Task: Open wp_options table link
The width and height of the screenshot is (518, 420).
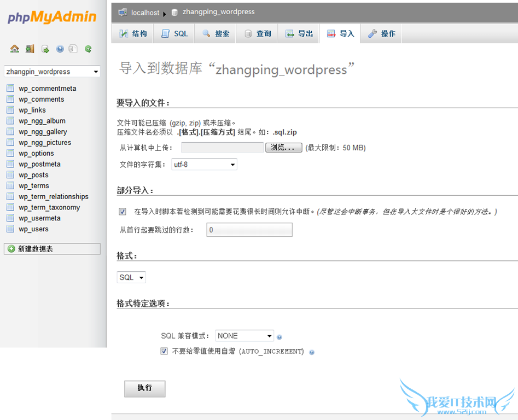Action: click(36, 153)
